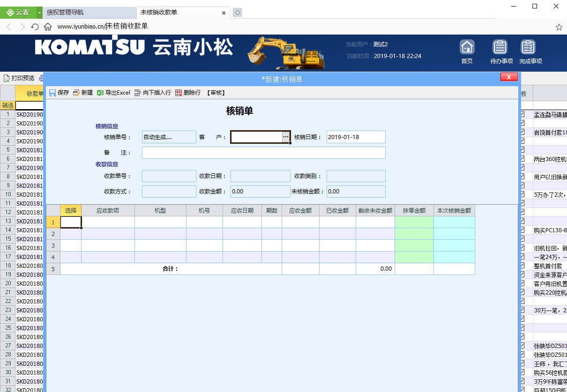The width and height of the screenshot is (567, 392).
Task: Toggle the checkbox beside 一笔24万 row
Action: coord(522,257)
